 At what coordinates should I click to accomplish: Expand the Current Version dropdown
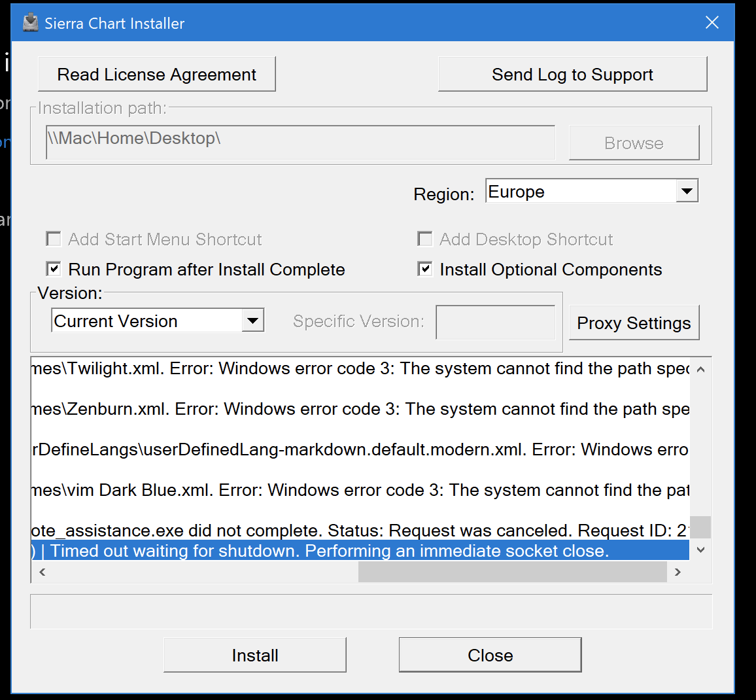pos(158,321)
